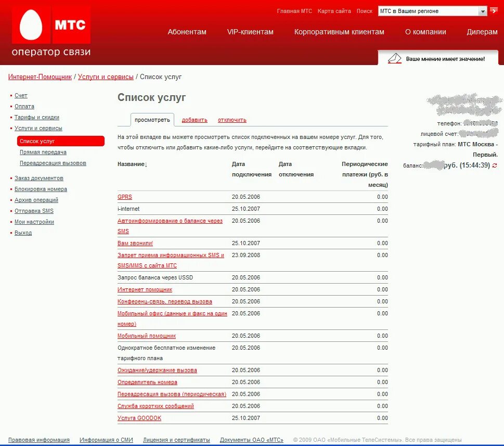Open 'Оплата' in the sidebar
The width and height of the screenshot is (504, 446).
[24, 107]
